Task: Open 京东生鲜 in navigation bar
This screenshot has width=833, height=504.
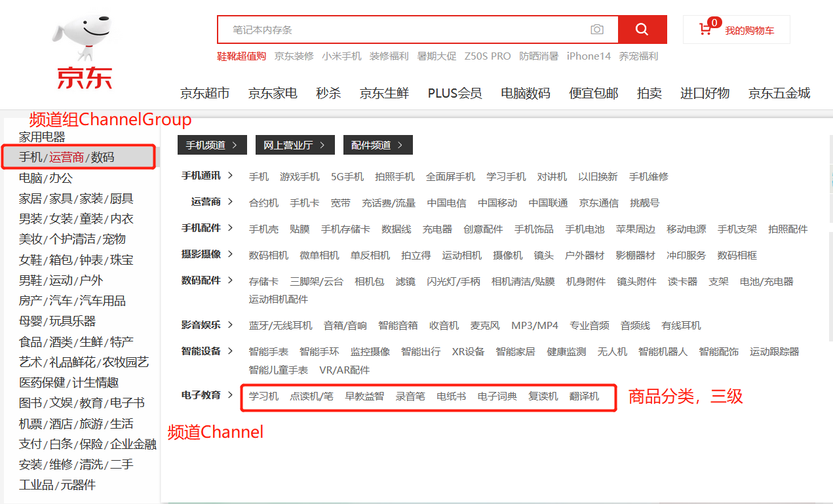Action: tap(384, 93)
